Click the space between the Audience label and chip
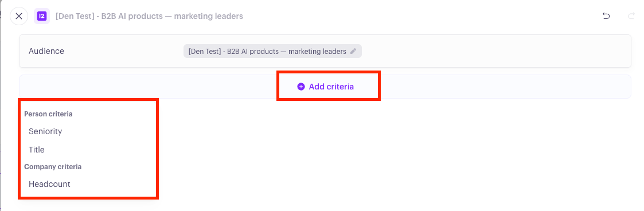The width and height of the screenshot is (644, 211). [x=123, y=51]
